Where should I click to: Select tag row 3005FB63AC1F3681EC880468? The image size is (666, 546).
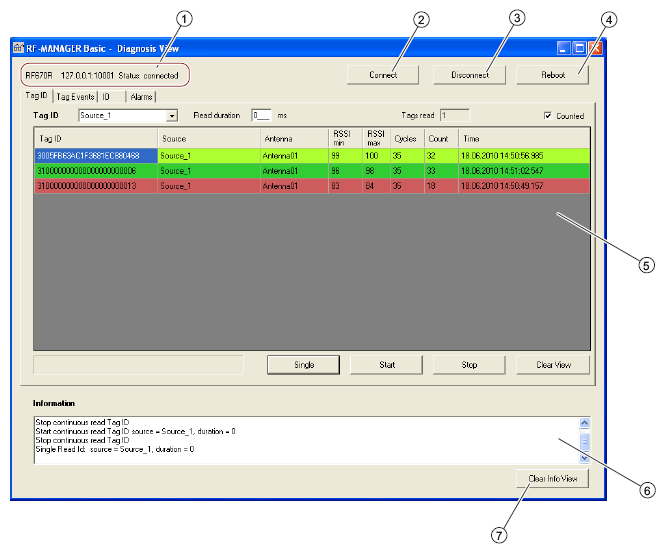coord(312,156)
